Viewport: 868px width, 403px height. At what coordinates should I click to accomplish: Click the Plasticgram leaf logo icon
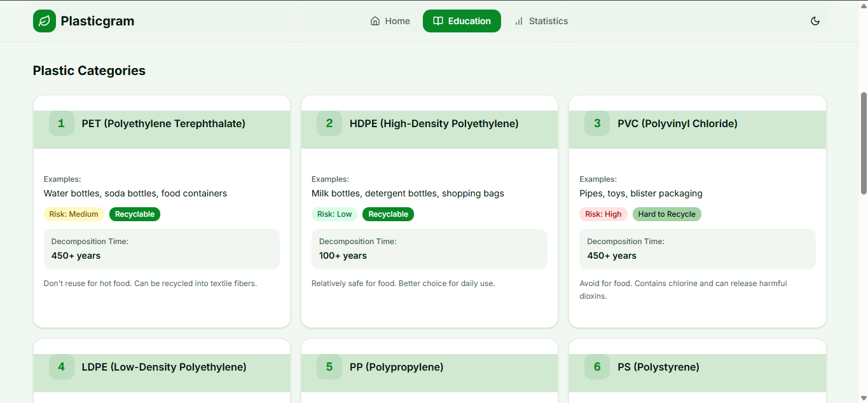pos(45,21)
